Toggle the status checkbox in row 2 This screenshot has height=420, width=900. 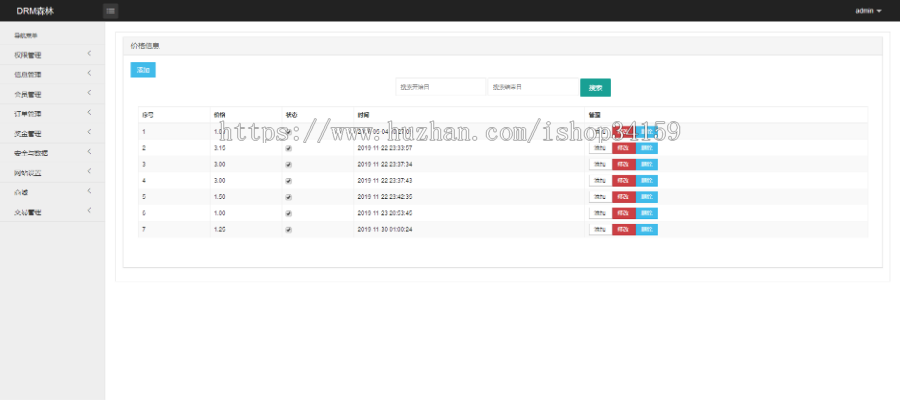(x=289, y=148)
